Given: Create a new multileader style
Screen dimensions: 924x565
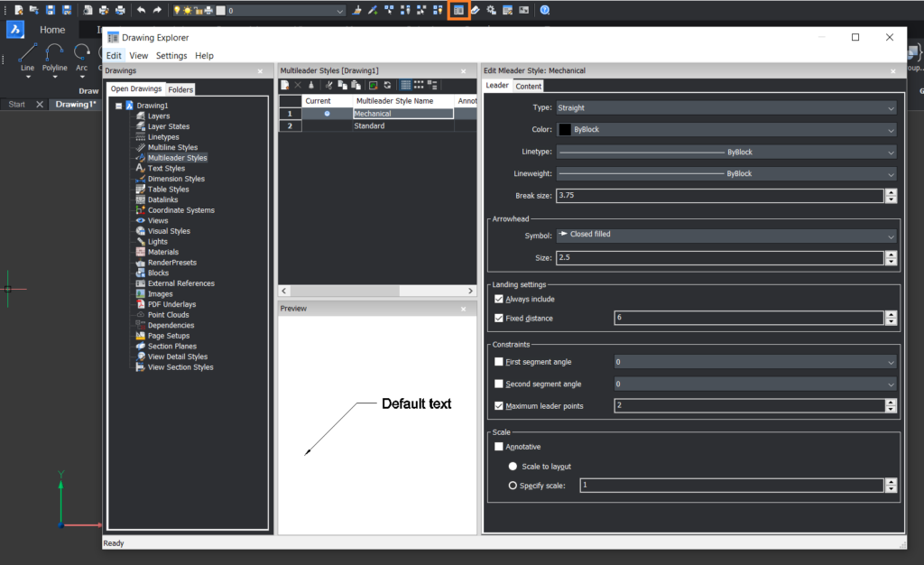Looking at the screenshot, I should coord(284,83).
